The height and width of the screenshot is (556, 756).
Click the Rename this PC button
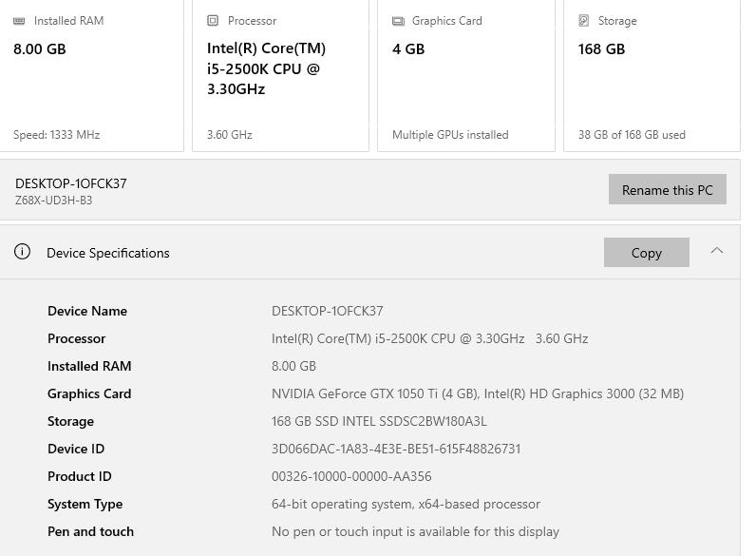point(668,189)
